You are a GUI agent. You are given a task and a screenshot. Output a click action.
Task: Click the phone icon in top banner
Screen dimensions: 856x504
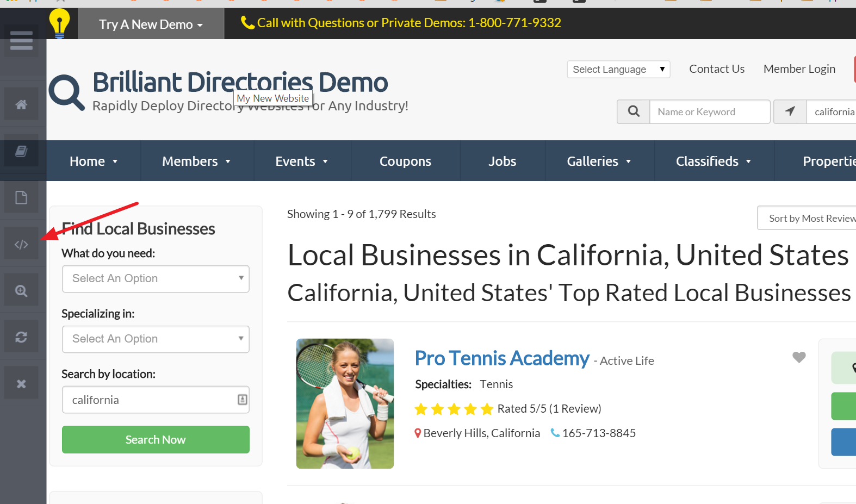(x=247, y=23)
